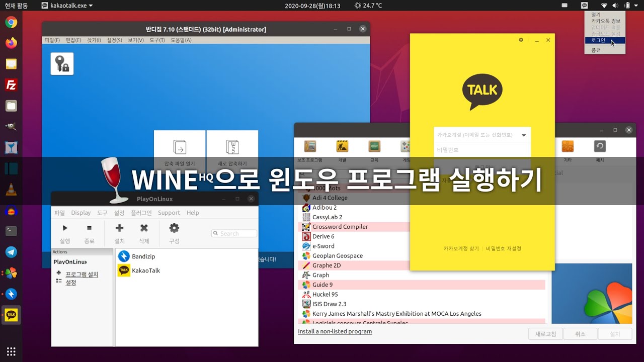644x362 pixels.
Task: Select the 보조프로그램 category icon in install window
Action: [x=310, y=146]
